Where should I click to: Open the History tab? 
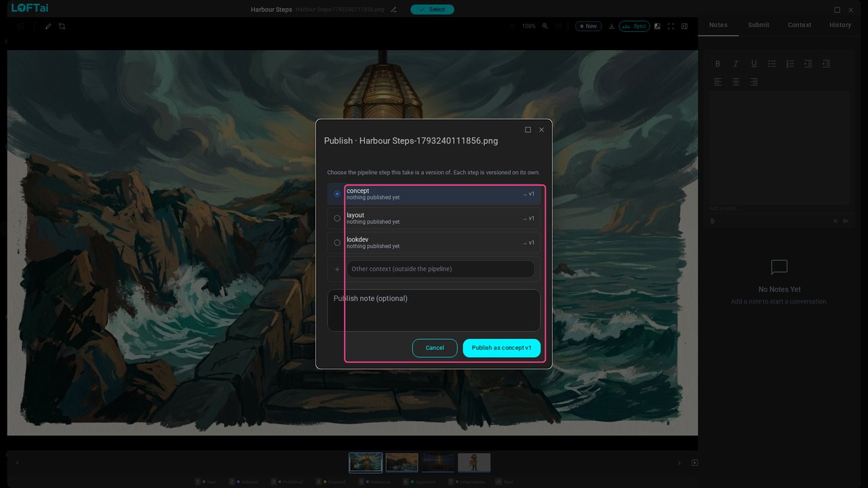click(840, 25)
